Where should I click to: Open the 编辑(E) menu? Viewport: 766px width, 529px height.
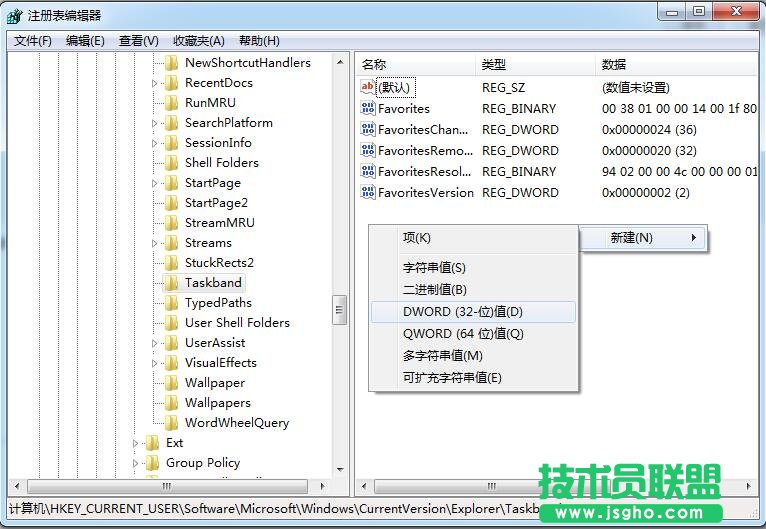(x=85, y=41)
